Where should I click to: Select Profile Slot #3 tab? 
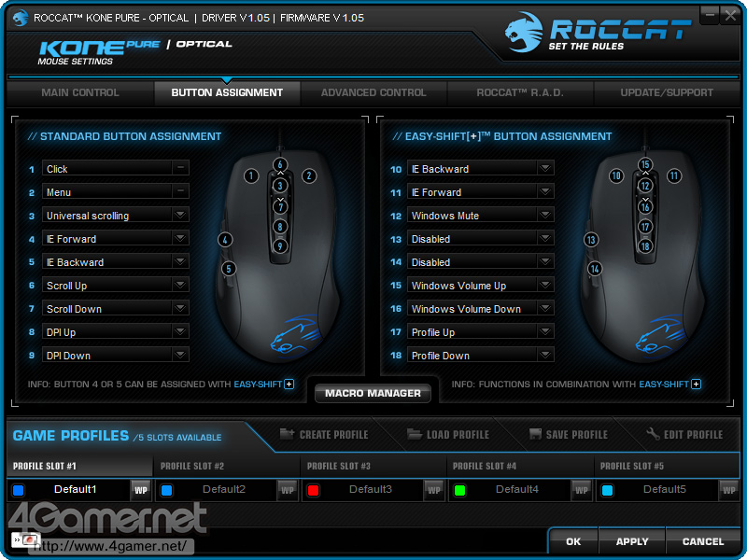[373, 466]
